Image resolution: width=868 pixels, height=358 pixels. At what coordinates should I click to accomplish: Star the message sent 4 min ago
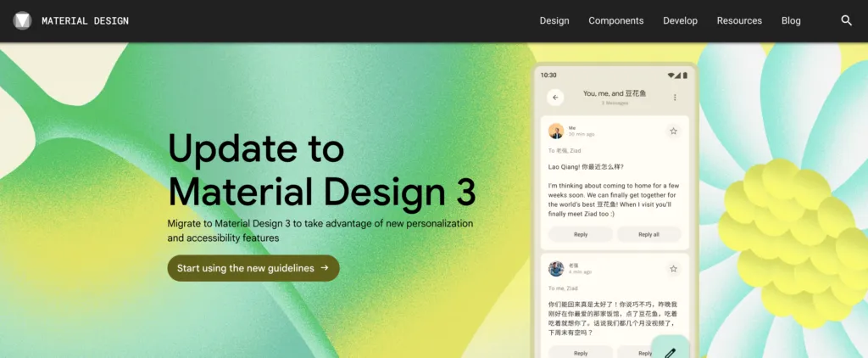(673, 269)
